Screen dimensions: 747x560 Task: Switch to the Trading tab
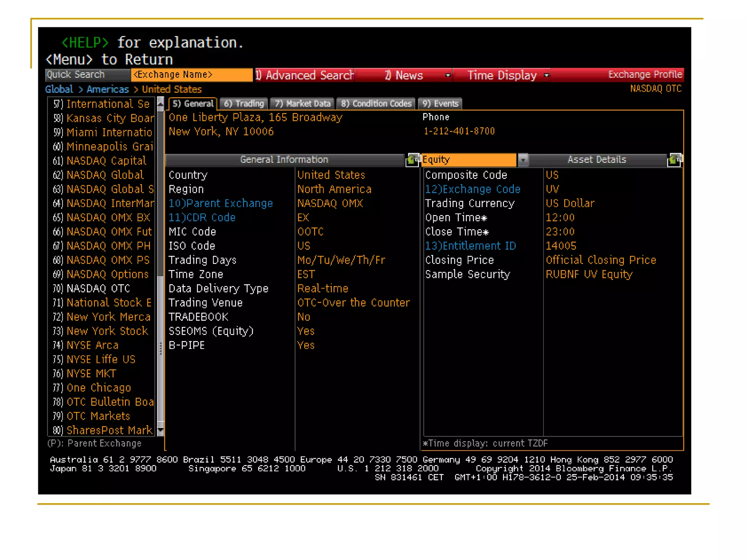click(244, 104)
